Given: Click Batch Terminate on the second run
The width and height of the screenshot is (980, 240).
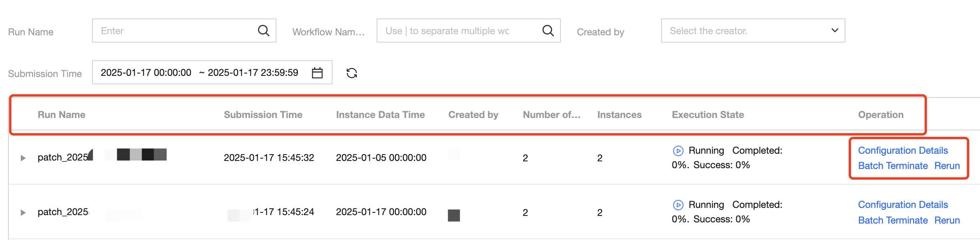Looking at the screenshot, I should [x=893, y=220].
